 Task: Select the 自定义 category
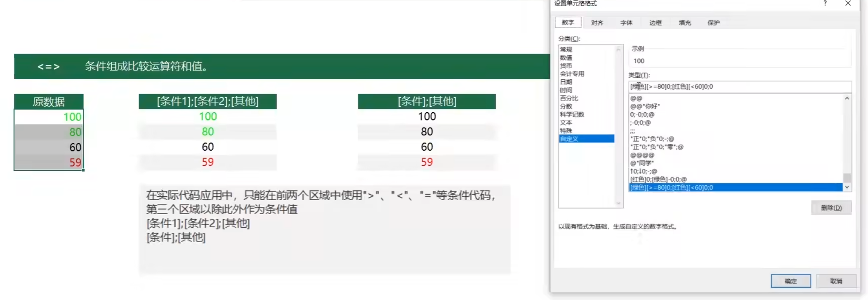coord(569,139)
